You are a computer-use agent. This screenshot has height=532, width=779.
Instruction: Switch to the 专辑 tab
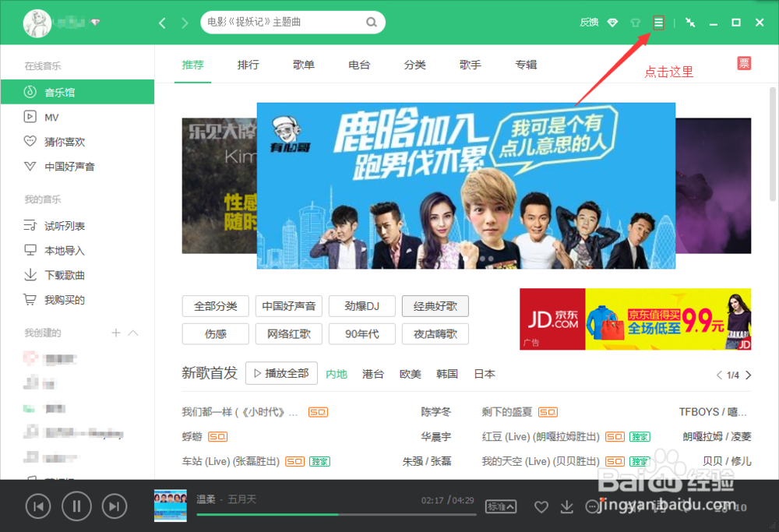[526, 65]
